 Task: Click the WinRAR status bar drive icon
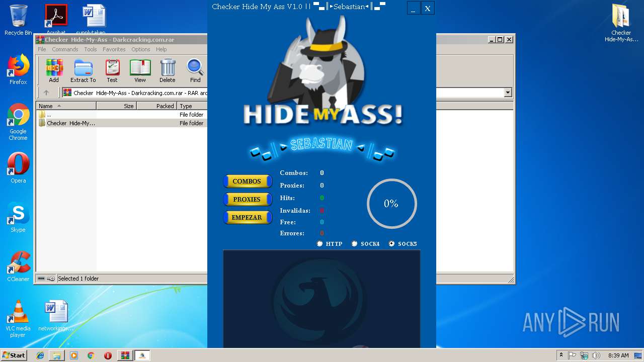pos(41,279)
